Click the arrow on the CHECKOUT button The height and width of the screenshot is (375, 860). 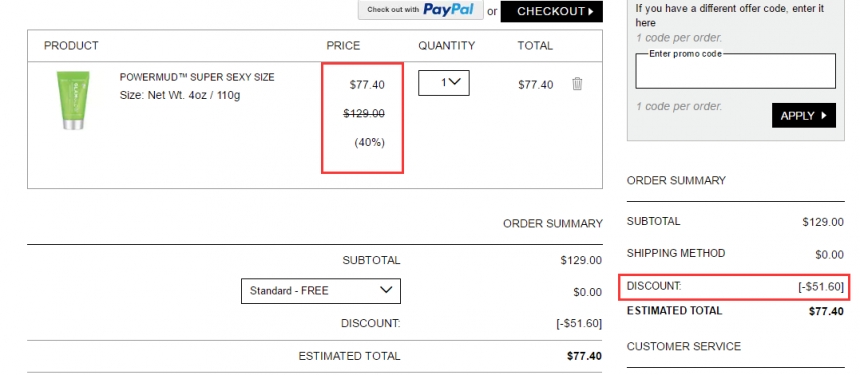(591, 12)
